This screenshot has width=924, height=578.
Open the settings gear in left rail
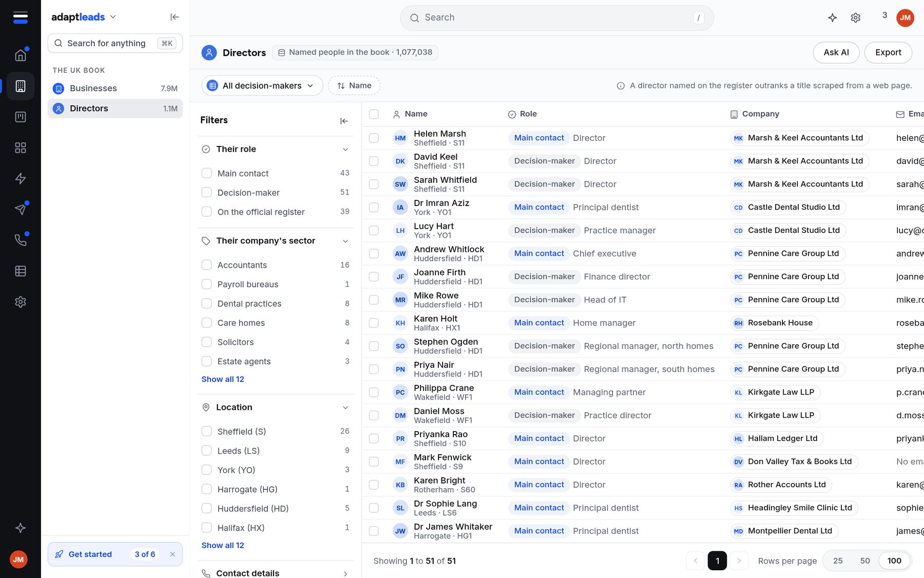tap(21, 302)
